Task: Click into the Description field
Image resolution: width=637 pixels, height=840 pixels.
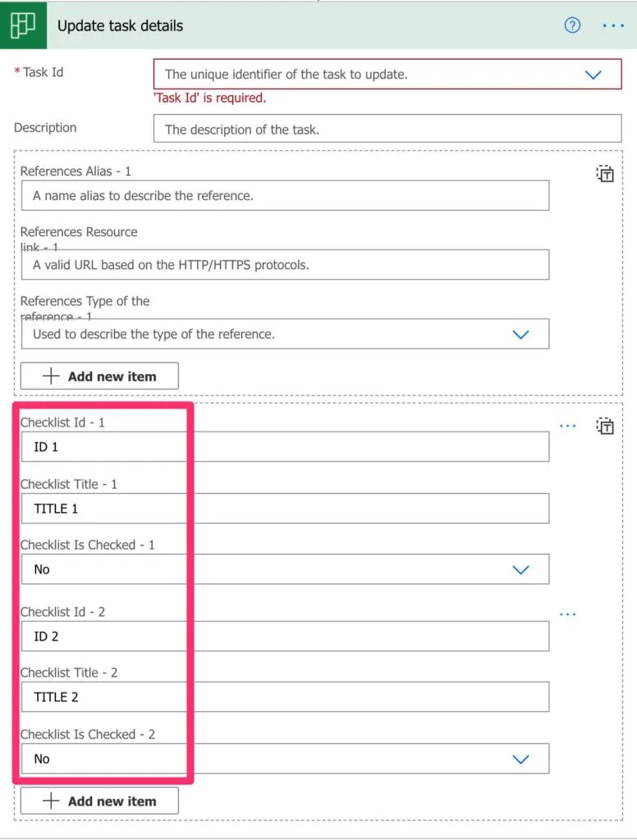Action: click(387, 129)
